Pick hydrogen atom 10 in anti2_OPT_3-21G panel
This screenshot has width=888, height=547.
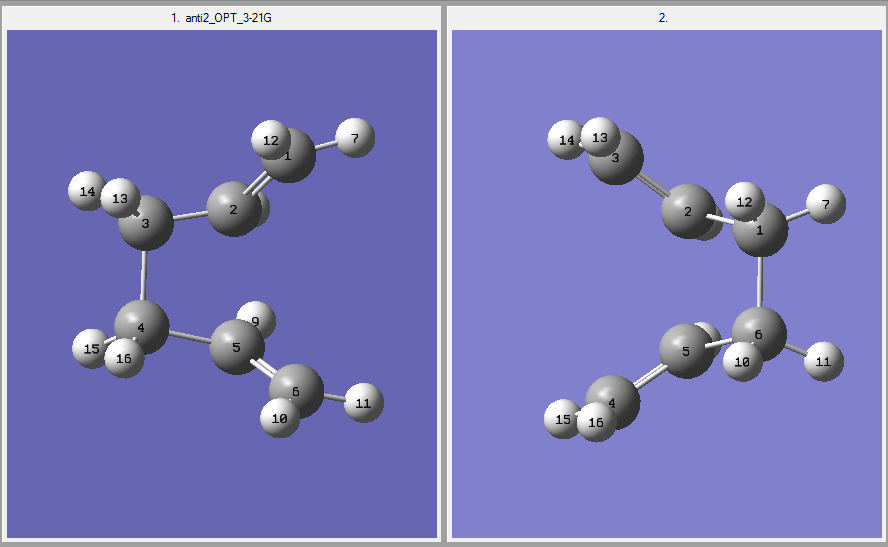[279, 419]
